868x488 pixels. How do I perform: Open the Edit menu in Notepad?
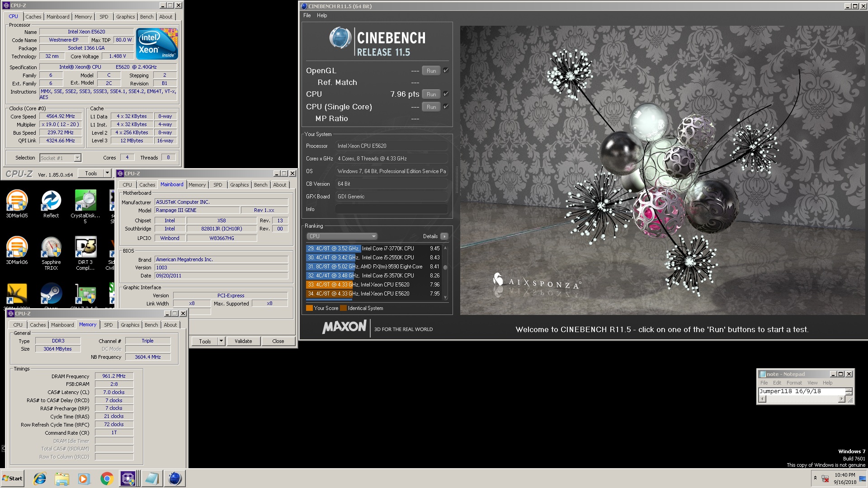click(x=777, y=383)
